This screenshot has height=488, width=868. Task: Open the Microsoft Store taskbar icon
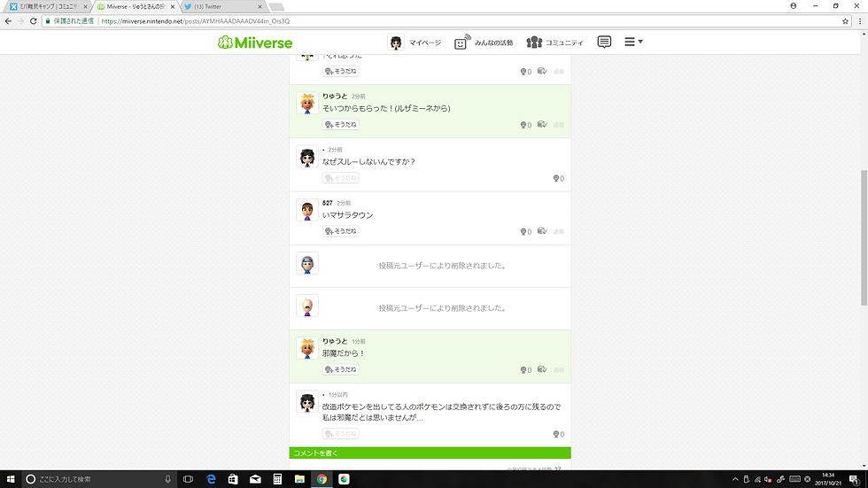(x=233, y=479)
